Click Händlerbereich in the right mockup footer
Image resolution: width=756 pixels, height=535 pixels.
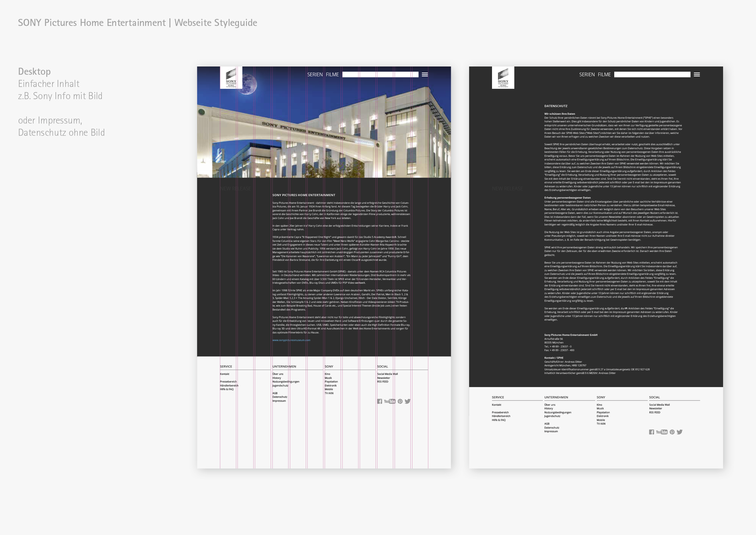pos(501,416)
